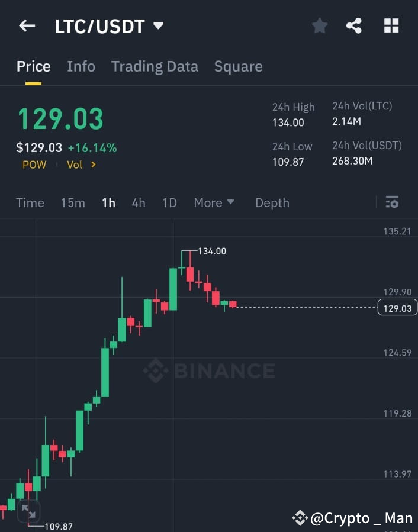Switch to the Trading Data tab
The height and width of the screenshot is (532, 418).
click(x=155, y=66)
